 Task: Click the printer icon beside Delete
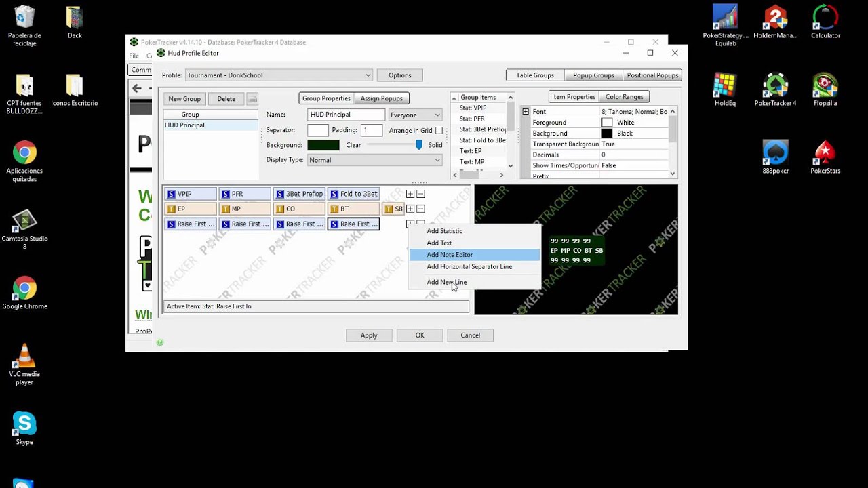252,99
